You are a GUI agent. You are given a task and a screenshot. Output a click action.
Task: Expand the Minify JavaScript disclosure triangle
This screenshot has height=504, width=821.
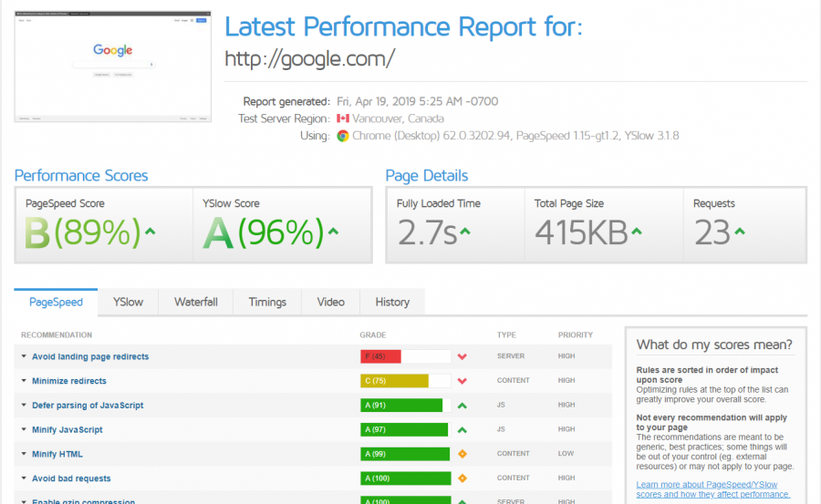coord(24,429)
